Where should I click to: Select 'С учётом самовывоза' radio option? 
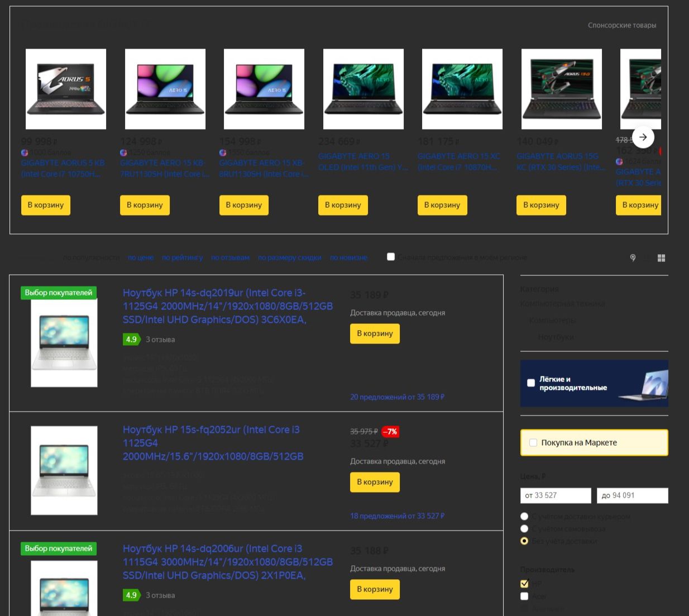524,528
